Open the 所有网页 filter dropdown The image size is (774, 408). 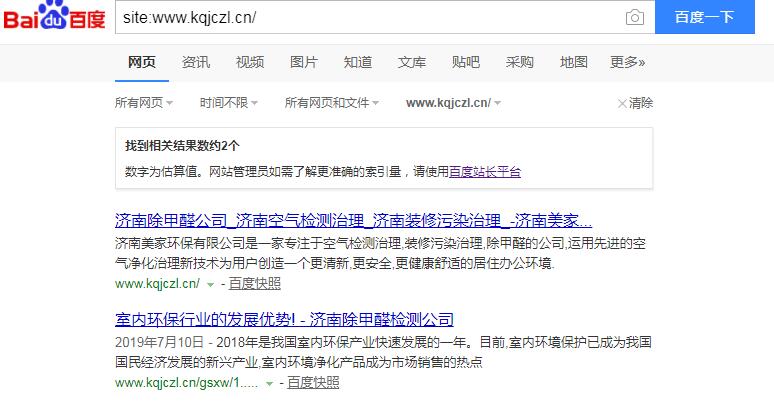(144, 103)
